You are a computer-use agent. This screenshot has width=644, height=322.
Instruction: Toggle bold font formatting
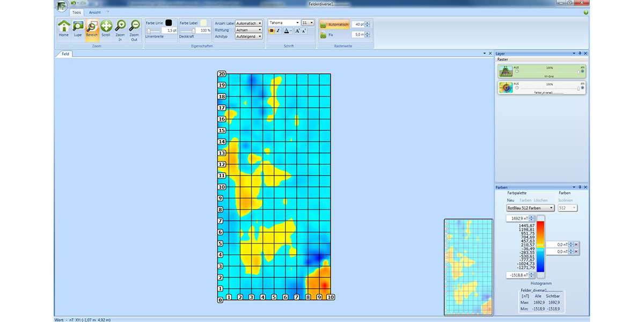(x=272, y=31)
